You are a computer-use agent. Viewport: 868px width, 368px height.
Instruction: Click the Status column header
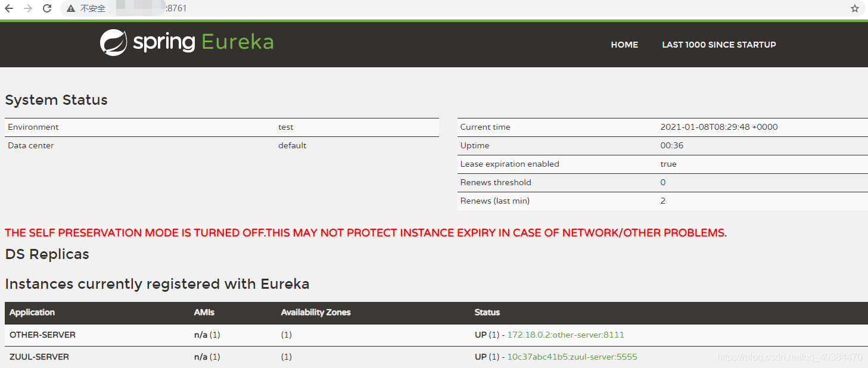[487, 313]
